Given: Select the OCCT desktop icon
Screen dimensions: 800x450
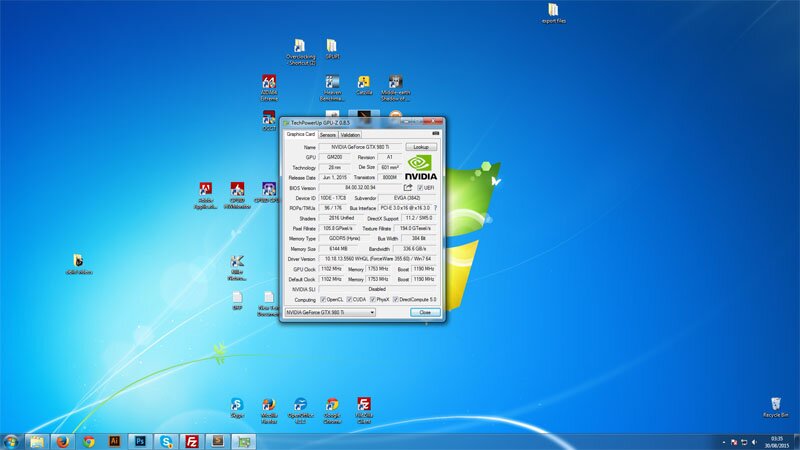Looking at the screenshot, I should [269, 121].
